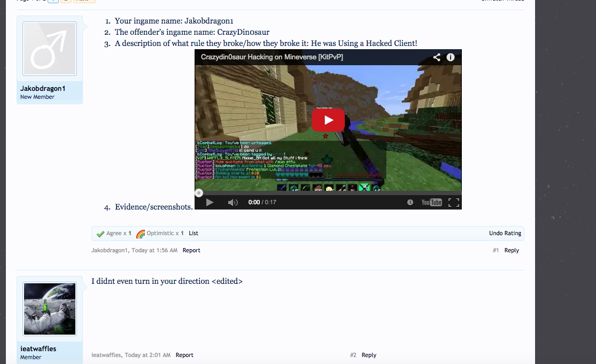Report ieatwaffles' post
The width and height of the screenshot is (596, 364).
[x=184, y=355]
